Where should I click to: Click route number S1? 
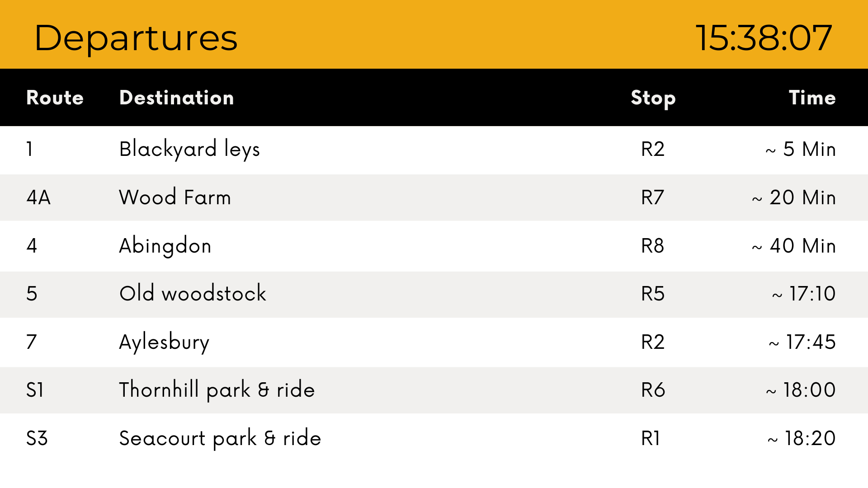click(x=35, y=390)
